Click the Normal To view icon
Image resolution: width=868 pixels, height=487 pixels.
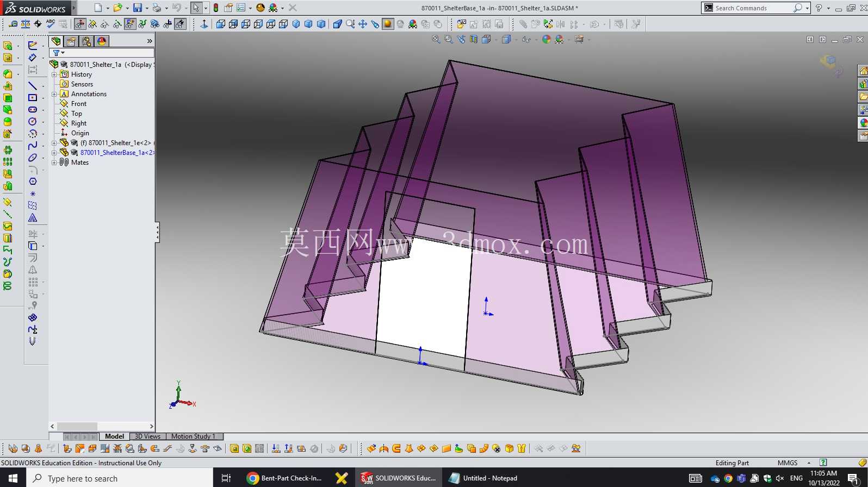click(x=204, y=24)
